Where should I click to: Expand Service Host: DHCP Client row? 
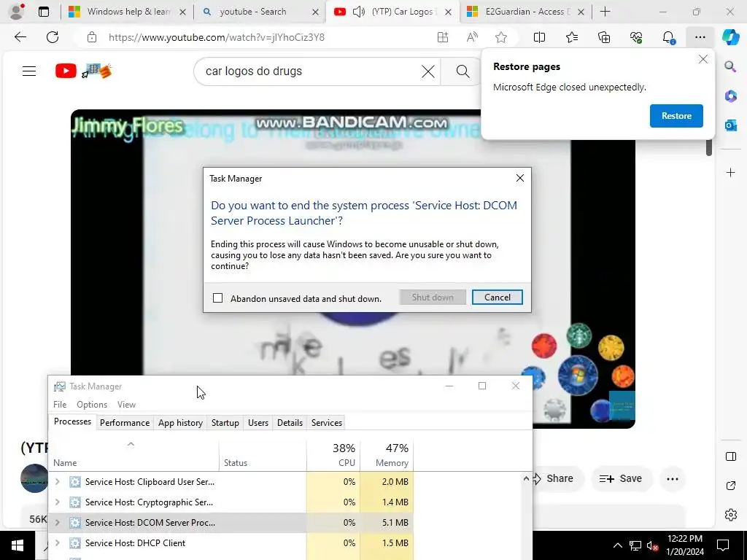(x=57, y=542)
